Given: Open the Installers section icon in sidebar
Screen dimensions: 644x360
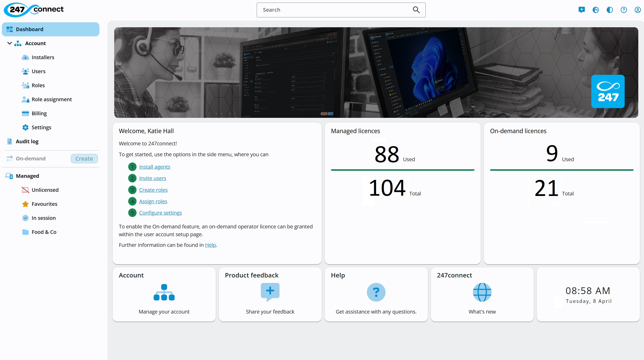Looking at the screenshot, I should click(x=25, y=57).
